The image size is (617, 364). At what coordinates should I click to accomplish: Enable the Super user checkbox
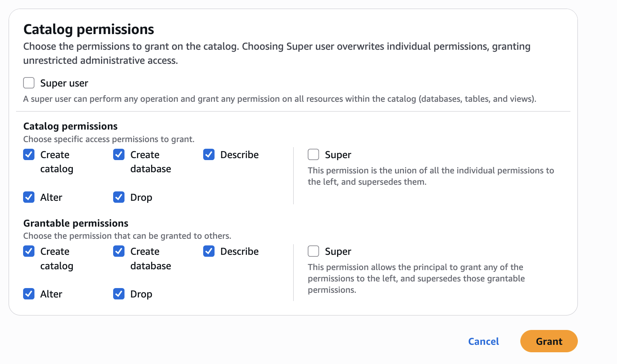[29, 83]
